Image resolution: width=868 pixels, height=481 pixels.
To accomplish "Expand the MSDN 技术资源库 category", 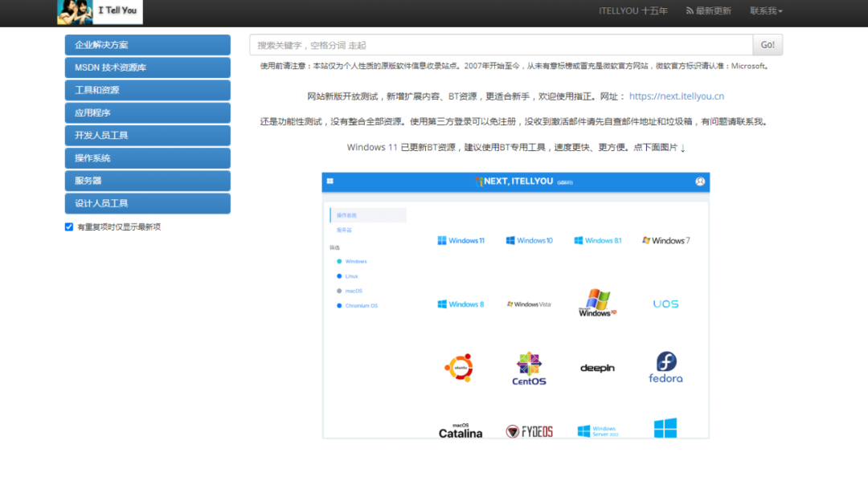I will 147,67.
